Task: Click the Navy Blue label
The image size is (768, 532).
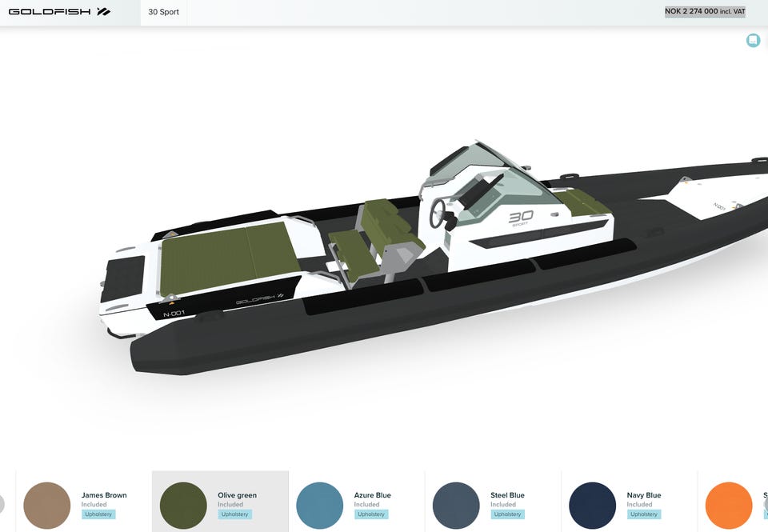Action: pos(643,495)
